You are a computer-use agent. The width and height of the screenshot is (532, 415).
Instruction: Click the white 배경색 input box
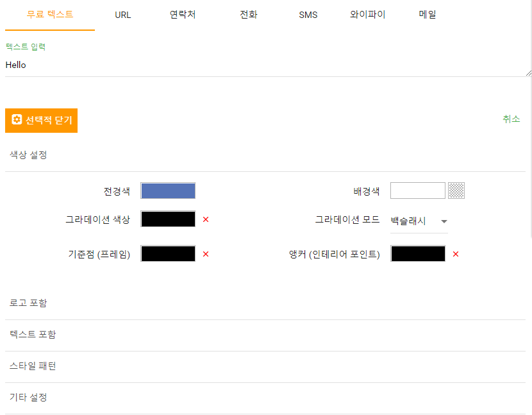pyautogui.click(x=418, y=190)
